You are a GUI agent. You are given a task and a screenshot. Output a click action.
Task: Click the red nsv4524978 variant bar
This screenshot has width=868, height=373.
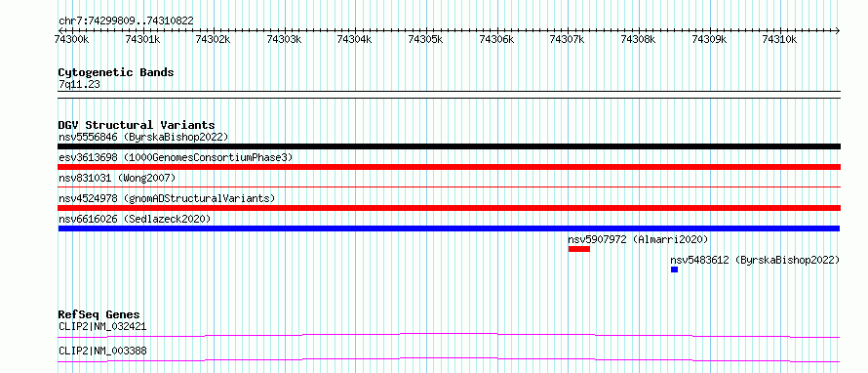click(x=449, y=208)
